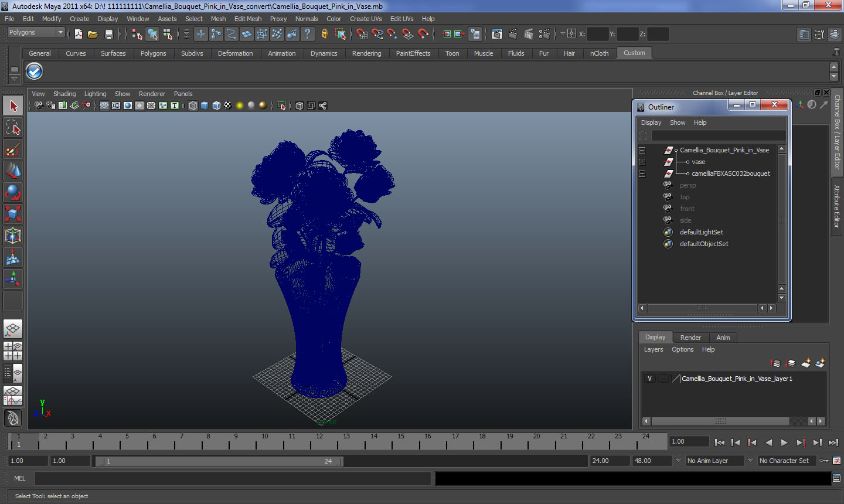
Task: Open shelf options menu arrow
Action: click(14, 78)
